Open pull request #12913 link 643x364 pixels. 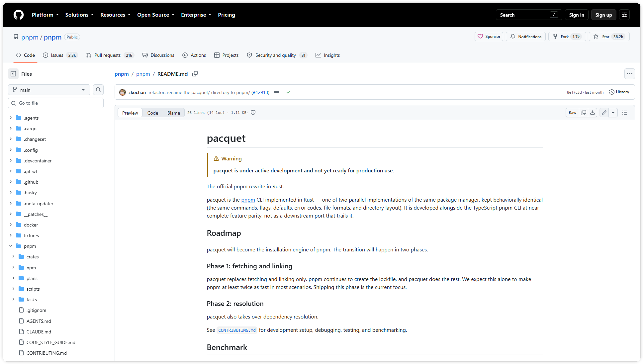pos(260,92)
